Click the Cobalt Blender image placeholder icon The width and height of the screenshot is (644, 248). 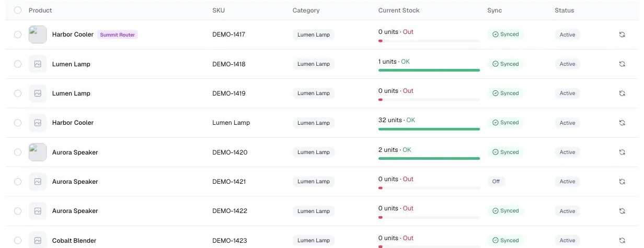(38, 240)
